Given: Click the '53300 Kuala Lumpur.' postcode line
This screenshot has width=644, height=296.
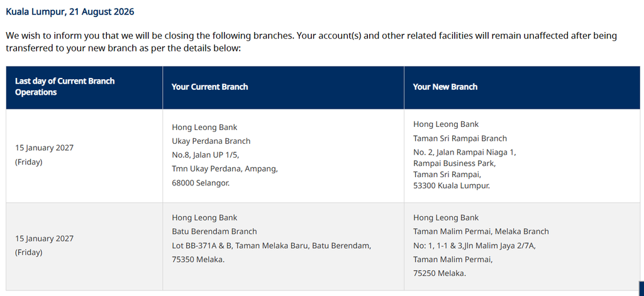Looking at the screenshot, I should pyautogui.click(x=452, y=185).
